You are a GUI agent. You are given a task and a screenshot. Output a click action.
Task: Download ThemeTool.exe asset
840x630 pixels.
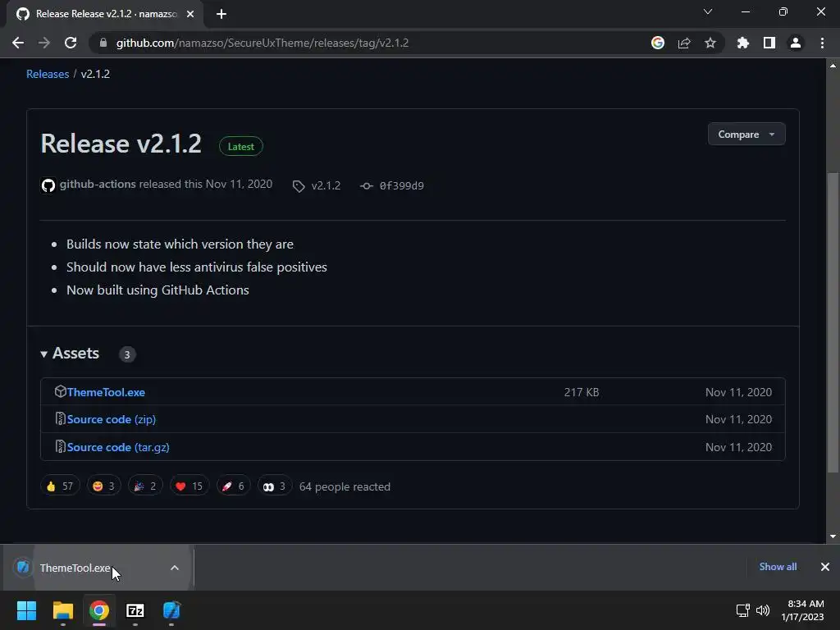[106, 392]
